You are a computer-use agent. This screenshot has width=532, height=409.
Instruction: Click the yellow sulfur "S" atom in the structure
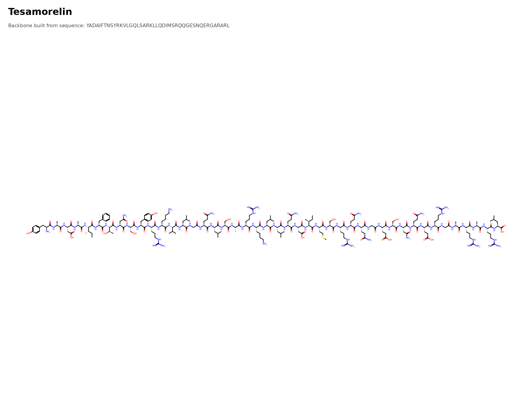(323, 238)
